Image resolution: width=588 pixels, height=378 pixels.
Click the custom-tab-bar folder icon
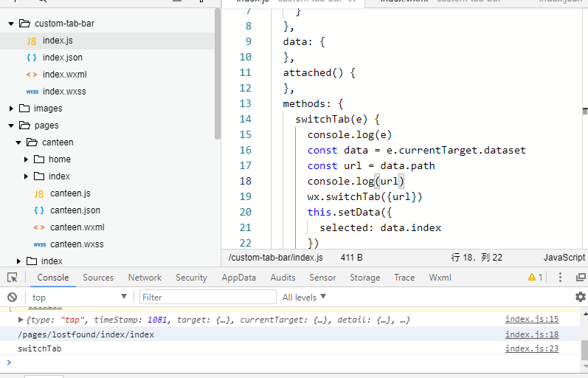click(x=25, y=24)
